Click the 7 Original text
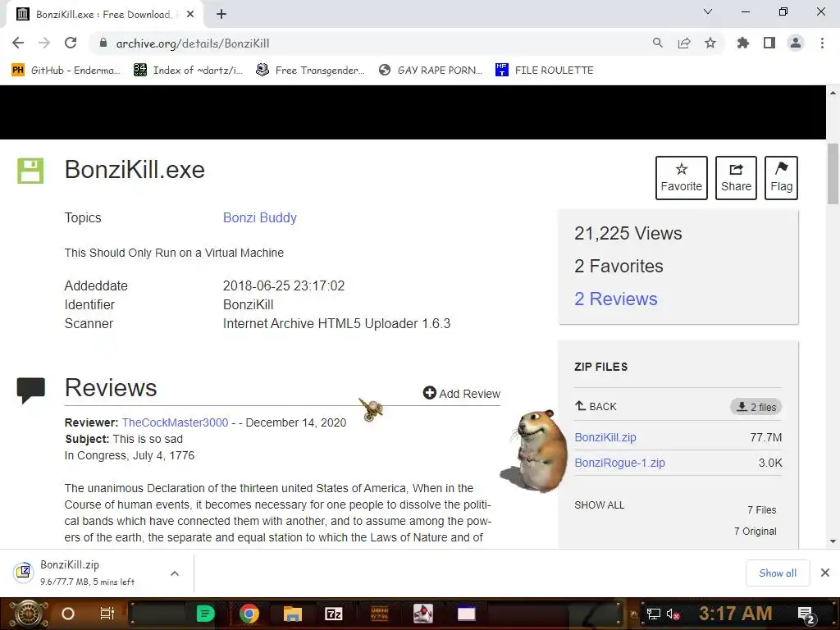The width and height of the screenshot is (840, 630). (x=756, y=532)
